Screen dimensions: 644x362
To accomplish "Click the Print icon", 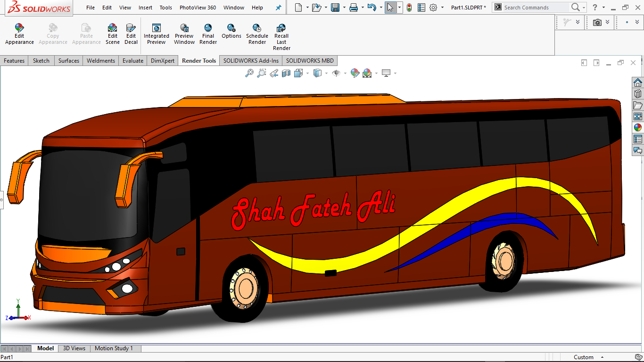I will point(354,8).
